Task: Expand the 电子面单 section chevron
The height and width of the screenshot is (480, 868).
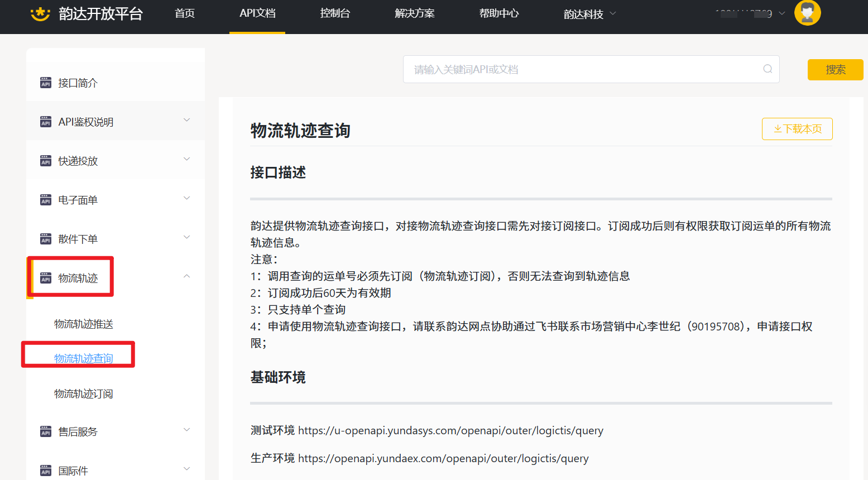Action: pyautogui.click(x=187, y=198)
